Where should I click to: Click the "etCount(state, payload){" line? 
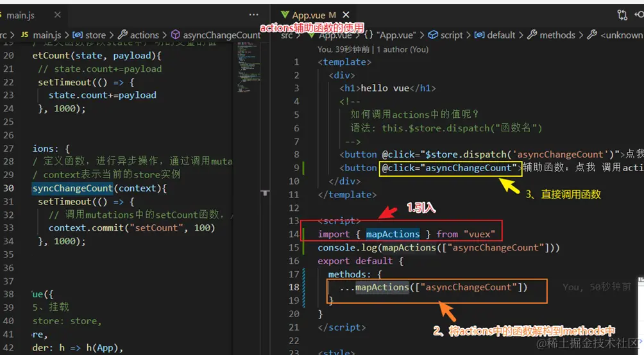tap(97, 55)
